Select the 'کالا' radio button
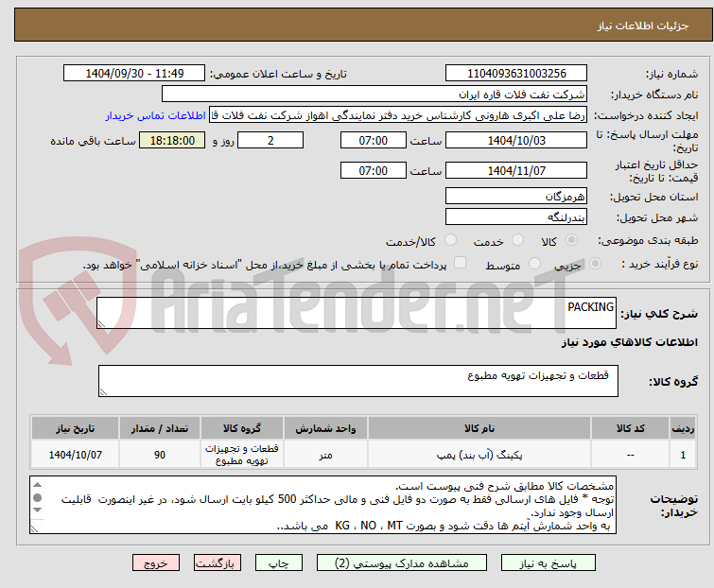 click(x=571, y=240)
